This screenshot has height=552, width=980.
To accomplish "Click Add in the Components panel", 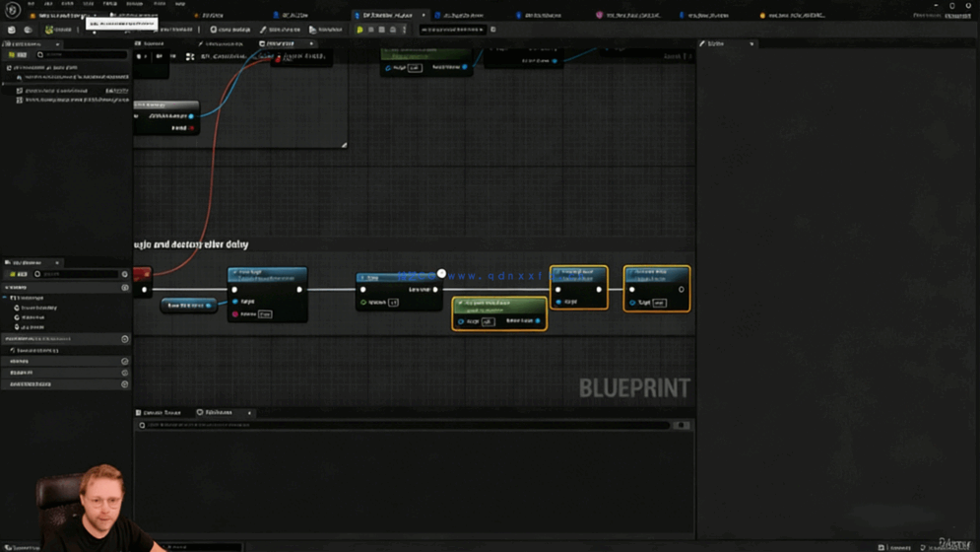I will (18, 55).
